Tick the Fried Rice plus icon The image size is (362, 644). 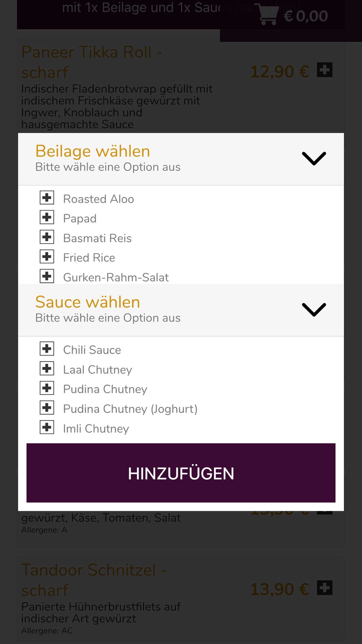pyautogui.click(x=47, y=257)
